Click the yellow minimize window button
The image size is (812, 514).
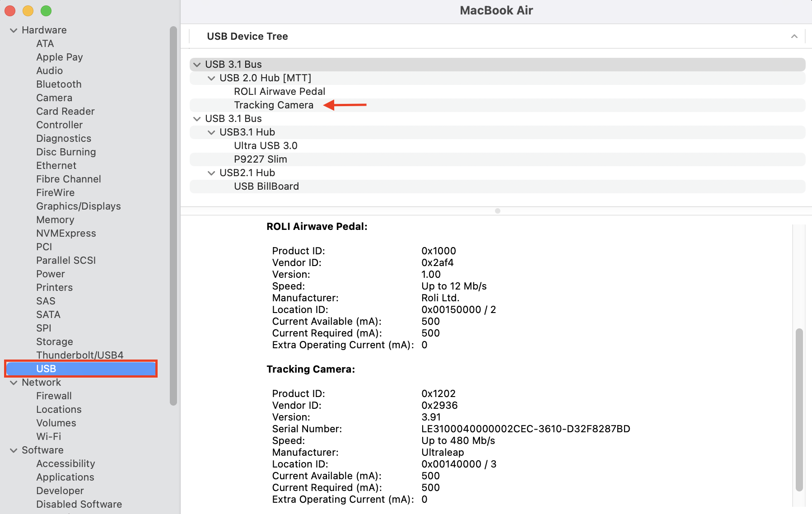[x=28, y=10]
